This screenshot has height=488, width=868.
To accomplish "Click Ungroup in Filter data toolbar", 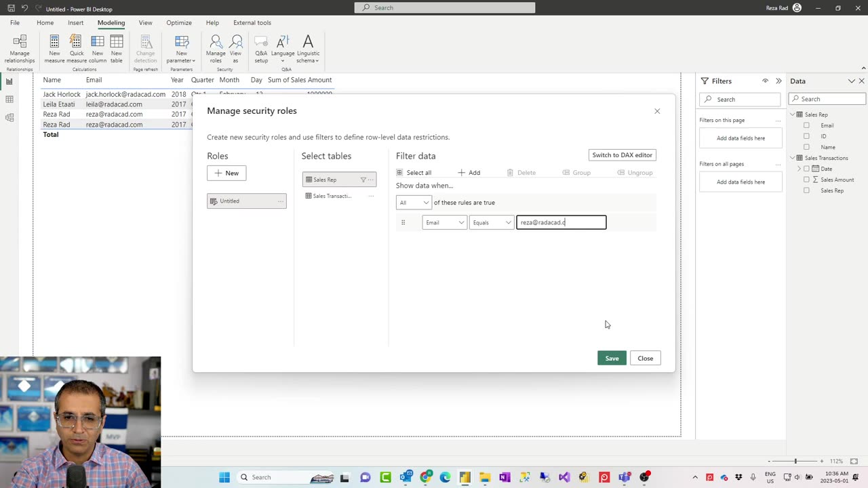I will coord(635,173).
